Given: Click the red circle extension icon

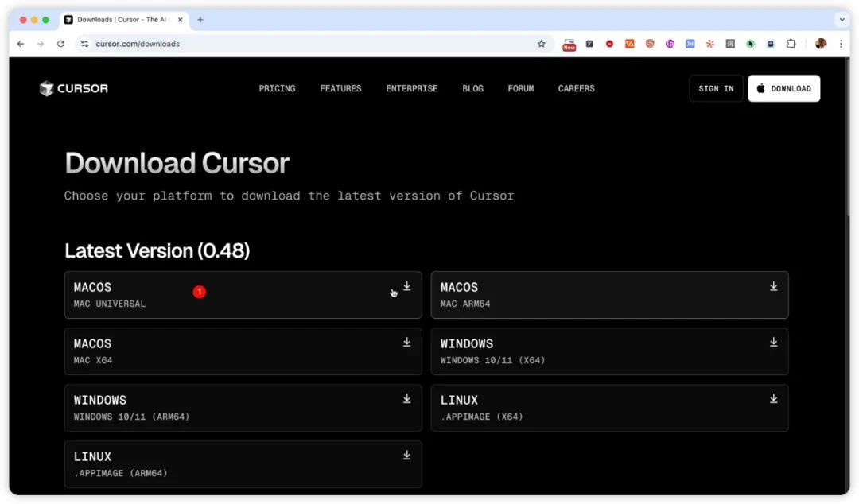Looking at the screenshot, I should coord(609,44).
